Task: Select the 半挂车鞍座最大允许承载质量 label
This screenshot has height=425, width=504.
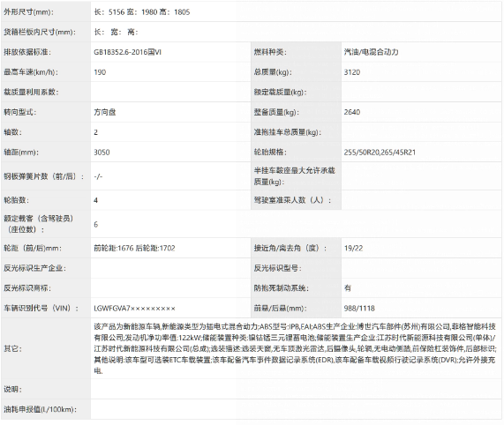Action: click(295, 176)
